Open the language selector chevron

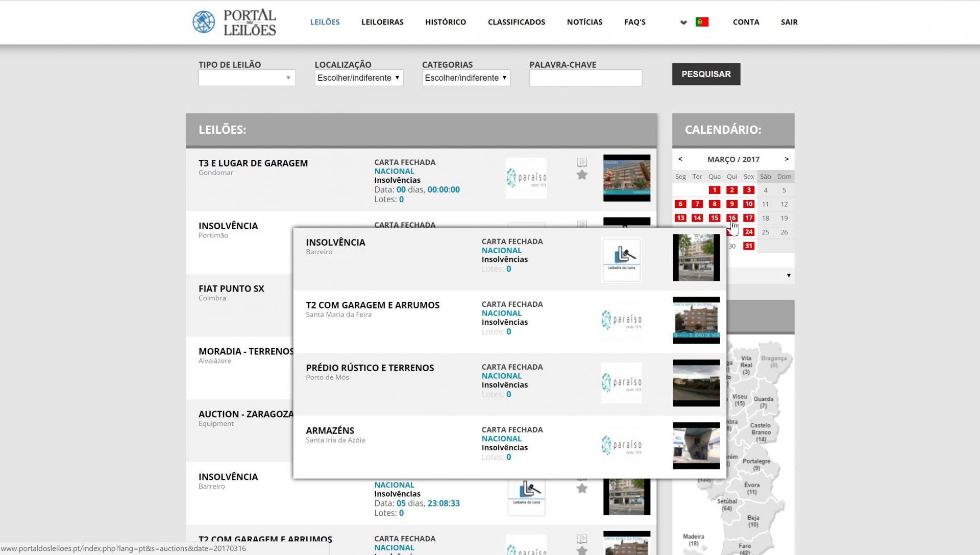click(x=683, y=22)
